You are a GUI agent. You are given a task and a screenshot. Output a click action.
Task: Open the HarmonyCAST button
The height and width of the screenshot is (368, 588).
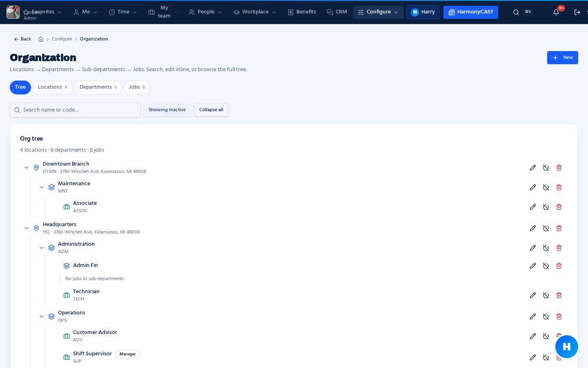click(x=471, y=12)
